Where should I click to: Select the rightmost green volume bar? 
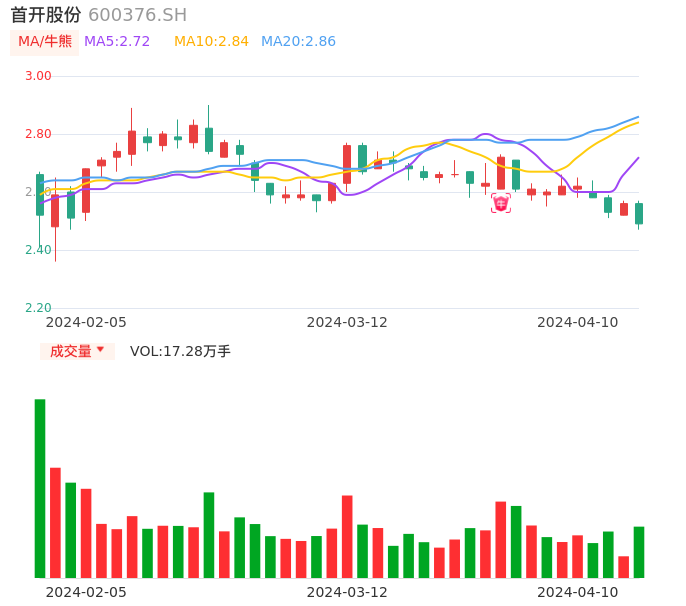click(639, 552)
